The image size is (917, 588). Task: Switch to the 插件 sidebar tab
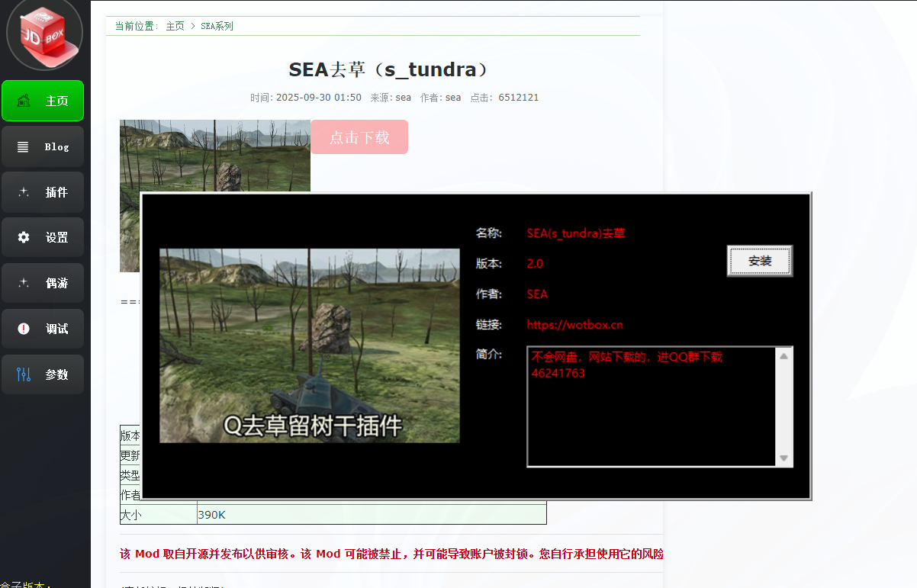point(43,192)
